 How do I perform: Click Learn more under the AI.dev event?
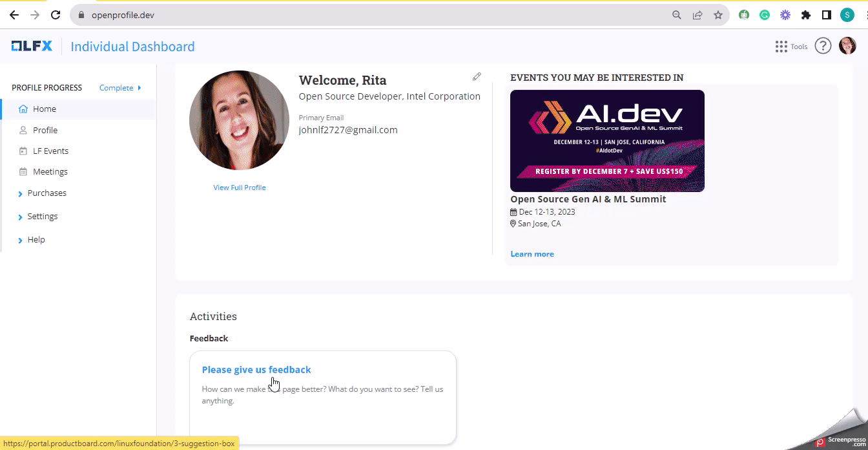[532, 254]
